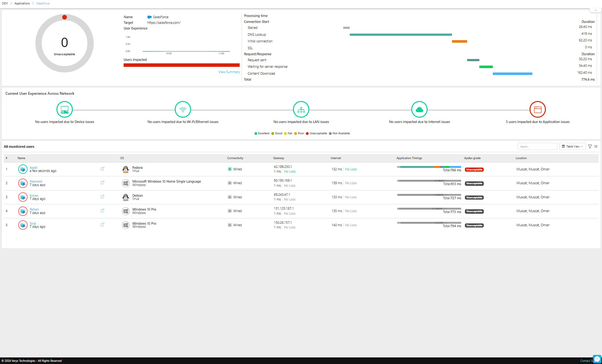Viewport: 602px width, 364px height.
Task: Expand the Table View dropdown
Action: point(573,147)
